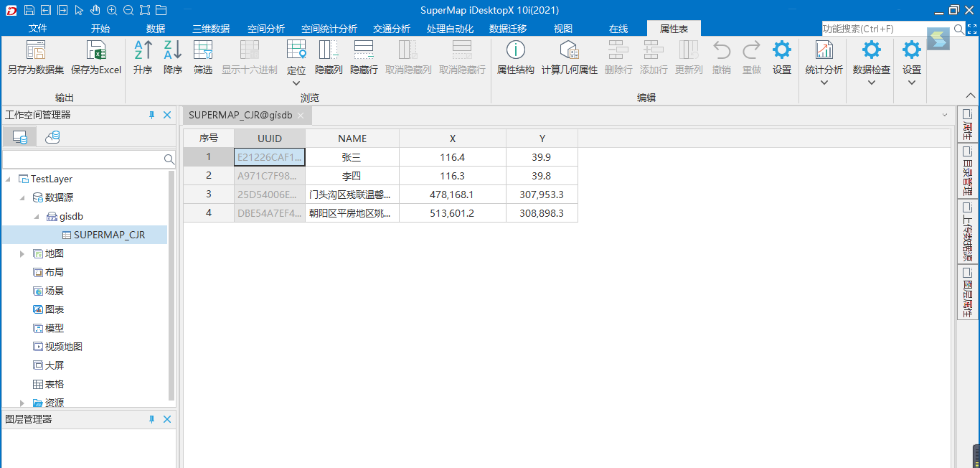This screenshot has width=980, height=468.
Task: Click the magnifier beside 功能搜索 box
Action: click(959, 29)
